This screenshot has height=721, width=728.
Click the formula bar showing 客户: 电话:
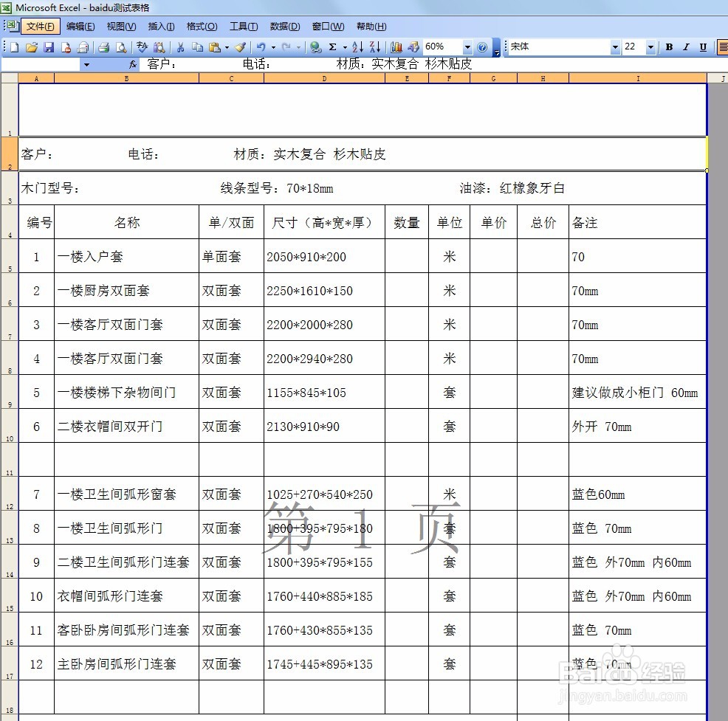point(432,64)
